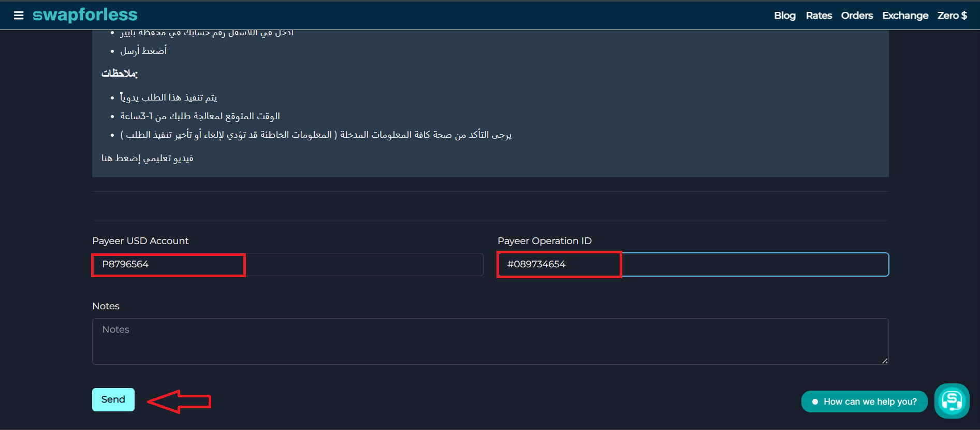
Task: Focus the Payeer USD Account field
Action: point(287,264)
